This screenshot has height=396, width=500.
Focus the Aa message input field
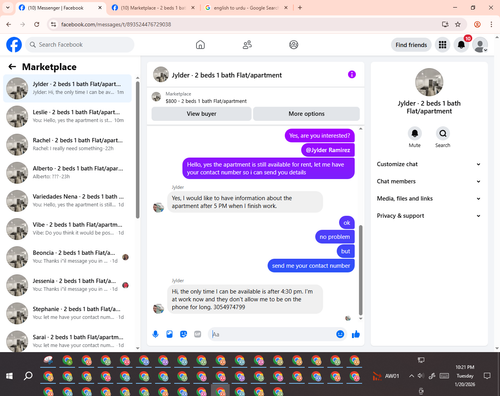tap(272, 334)
